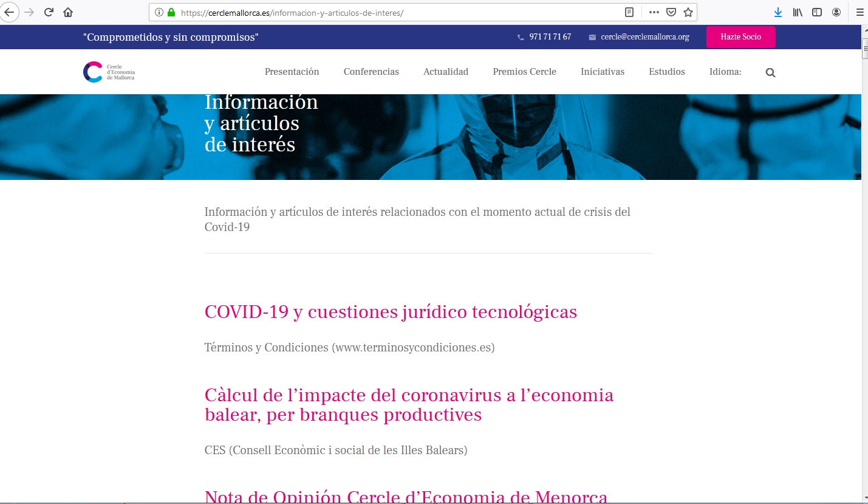Click the URL address bar field
Viewport: 868px width, 504px height.
pyautogui.click(x=395, y=12)
